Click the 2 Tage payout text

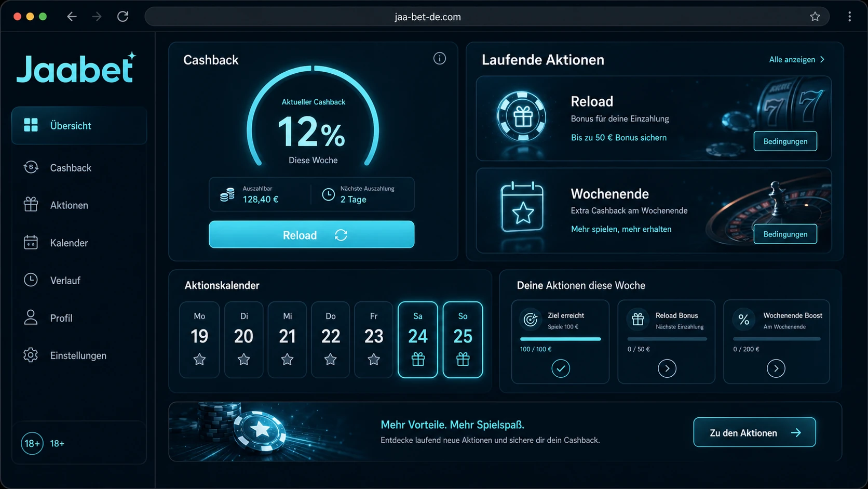[x=353, y=199]
